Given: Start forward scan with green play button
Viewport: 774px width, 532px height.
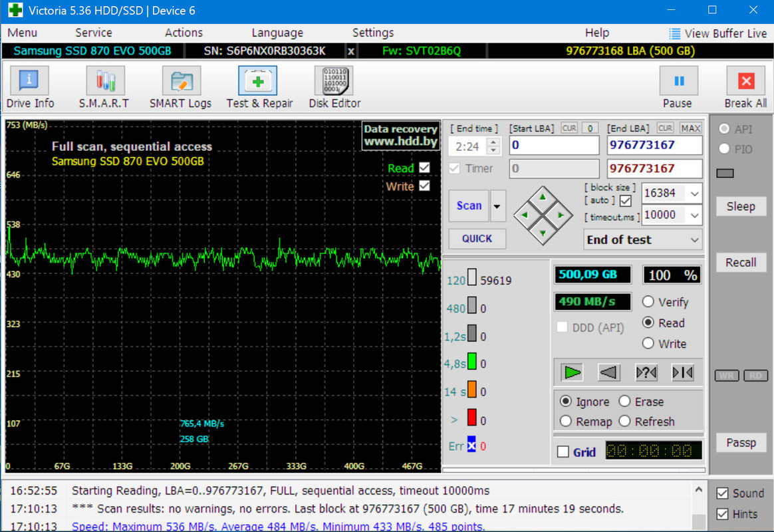Looking at the screenshot, I should pos(572,372).
